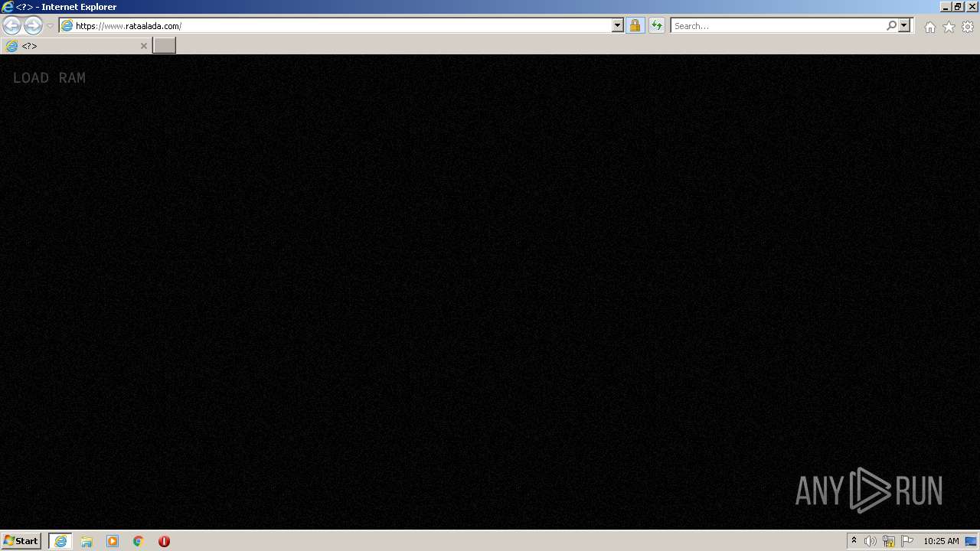
Task: Show hidden system tray icons
Action: [854, 540]
